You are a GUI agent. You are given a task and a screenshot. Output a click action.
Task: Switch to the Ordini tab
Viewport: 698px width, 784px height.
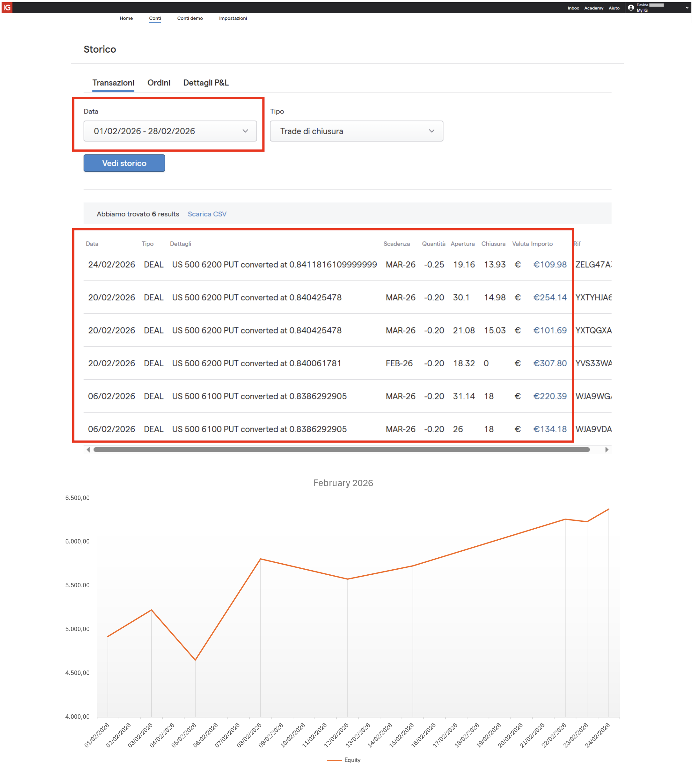pos(158,83)
